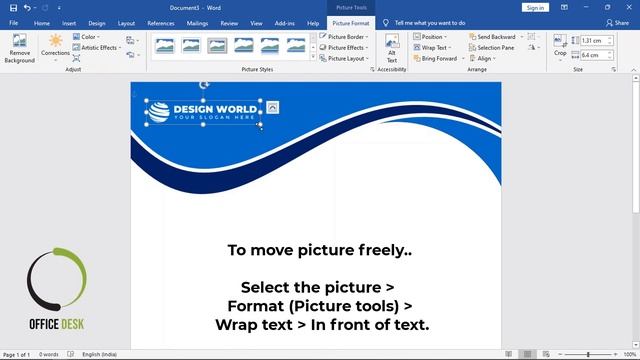Click the shape width field 6.4 cm

(x=593, y=55)
